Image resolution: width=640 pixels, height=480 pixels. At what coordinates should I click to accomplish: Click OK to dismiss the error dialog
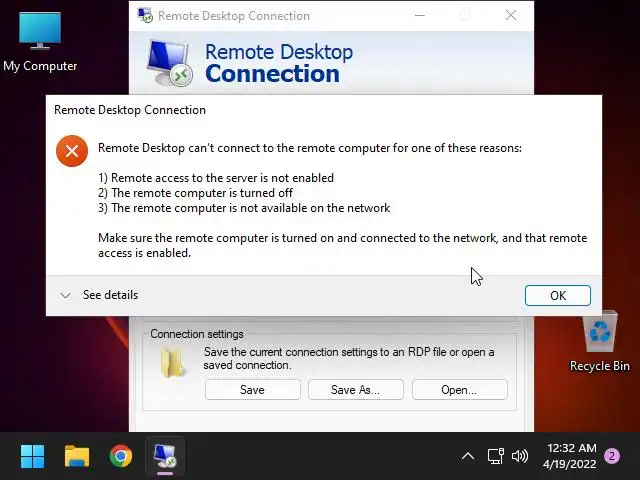click(558, 296)
